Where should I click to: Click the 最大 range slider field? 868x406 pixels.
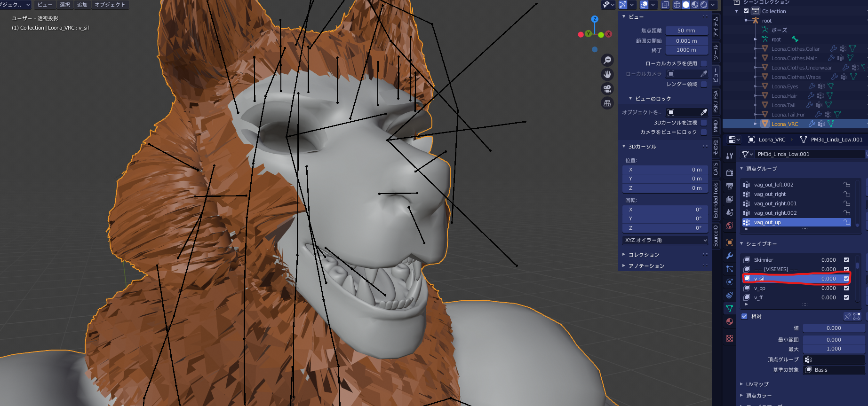834,349
